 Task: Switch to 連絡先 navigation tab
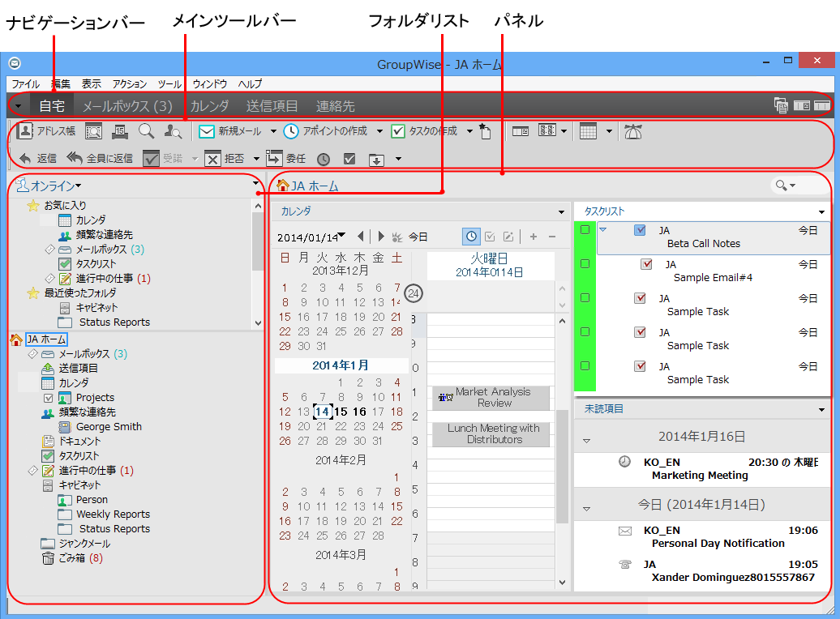click(x=335, y=106)
